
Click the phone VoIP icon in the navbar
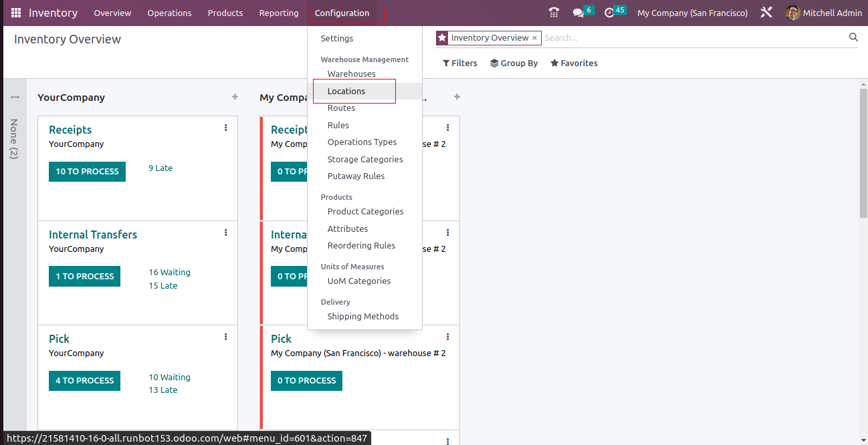point(553,13)
